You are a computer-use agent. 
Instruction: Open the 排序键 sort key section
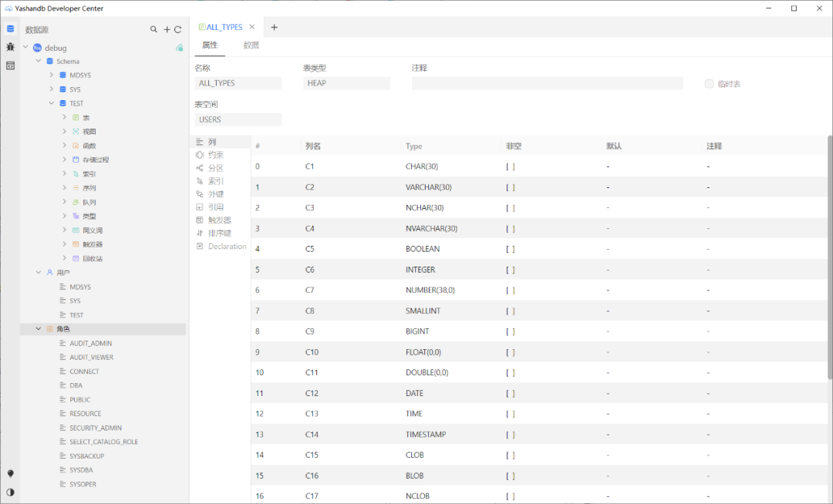coord(221,233)
